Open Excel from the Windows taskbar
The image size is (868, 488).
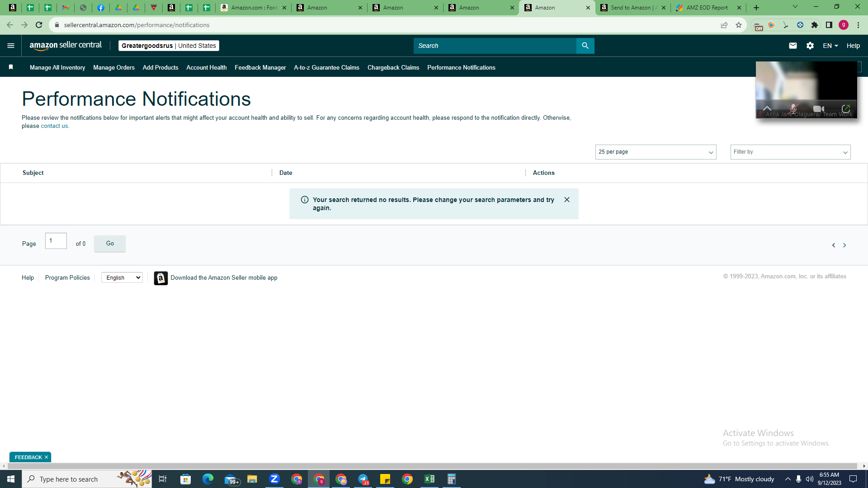pos(429,479)
